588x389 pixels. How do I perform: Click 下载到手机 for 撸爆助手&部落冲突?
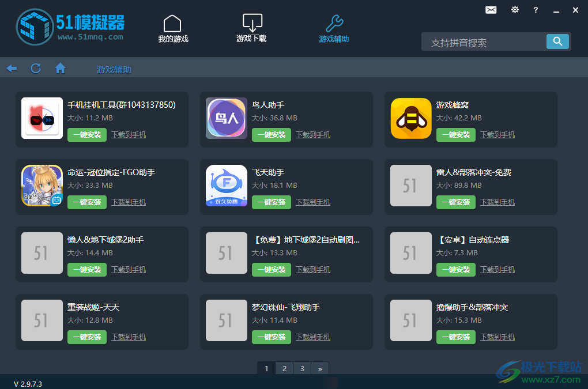(497, 337)
